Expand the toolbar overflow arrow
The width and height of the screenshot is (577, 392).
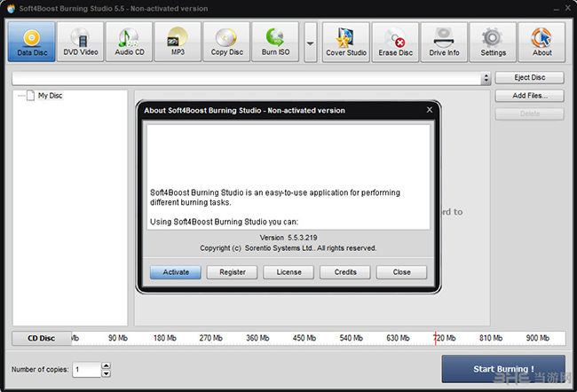311,43
